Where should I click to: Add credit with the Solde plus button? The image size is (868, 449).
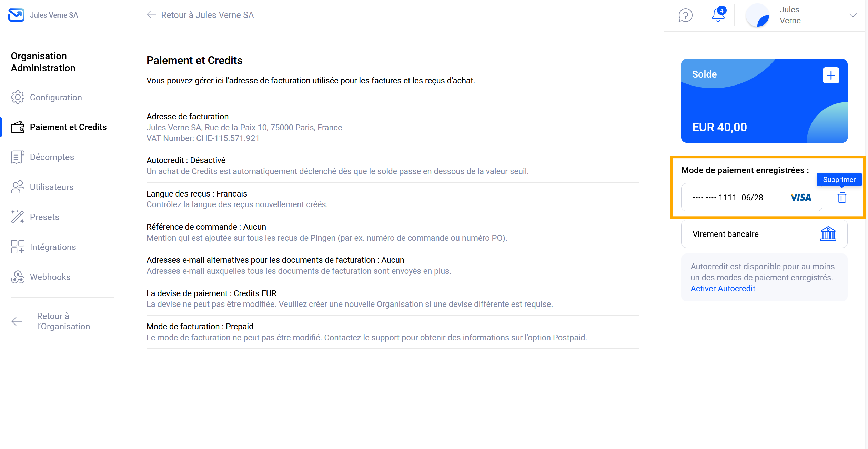(x=831, y=75)
